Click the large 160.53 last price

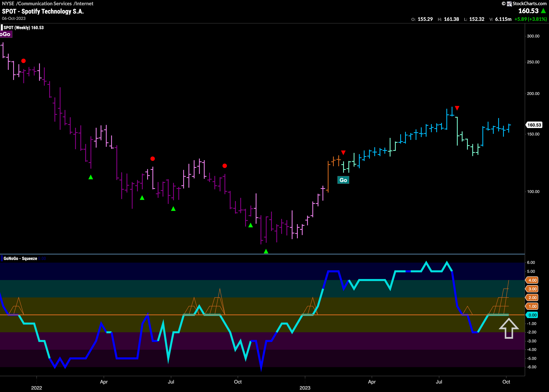(x=528, y=11)
